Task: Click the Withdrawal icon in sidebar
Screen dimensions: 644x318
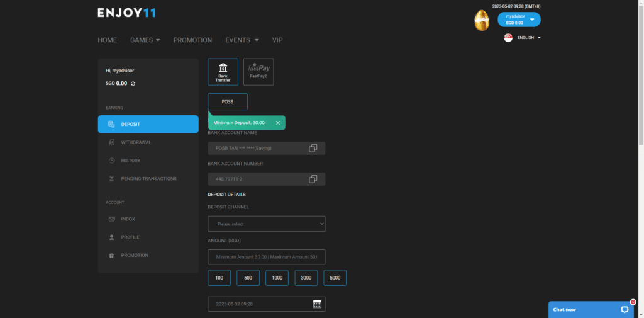Action: [111, 142]
